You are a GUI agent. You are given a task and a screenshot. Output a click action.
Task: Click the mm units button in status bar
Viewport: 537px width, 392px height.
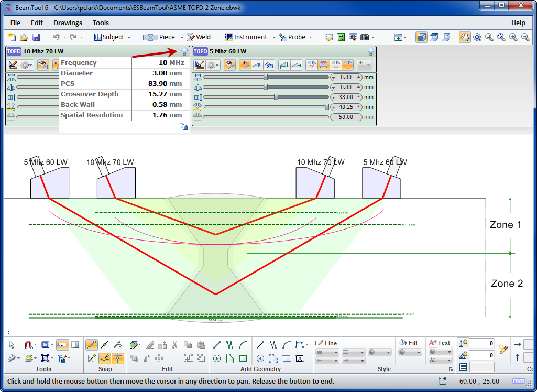518,381
